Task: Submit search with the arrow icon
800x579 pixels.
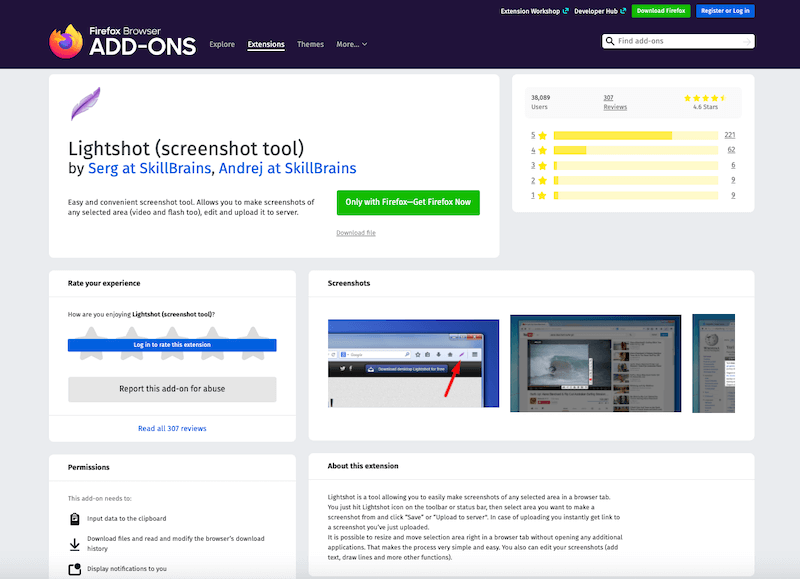Action: [747, 41]
